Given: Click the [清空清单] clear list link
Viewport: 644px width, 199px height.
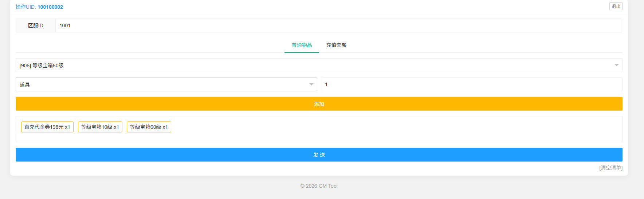Looking at the screenshot, I should (610, 168).
